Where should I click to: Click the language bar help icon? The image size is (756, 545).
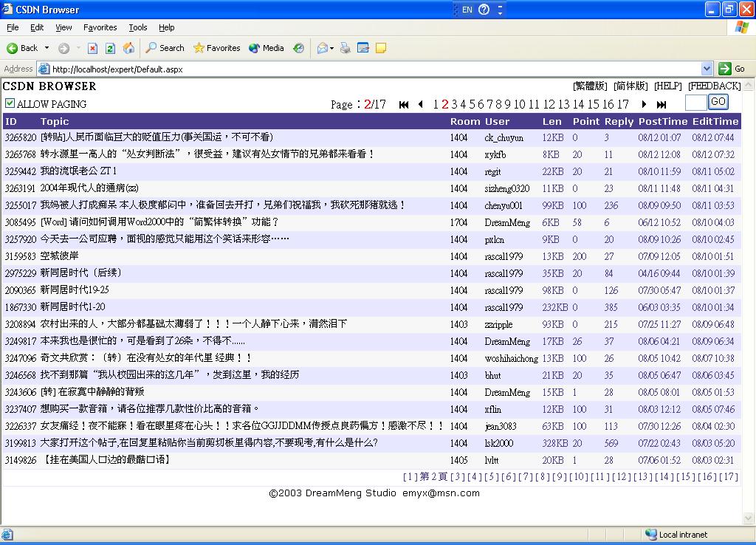pyautogui.click(x=484, y=10)
